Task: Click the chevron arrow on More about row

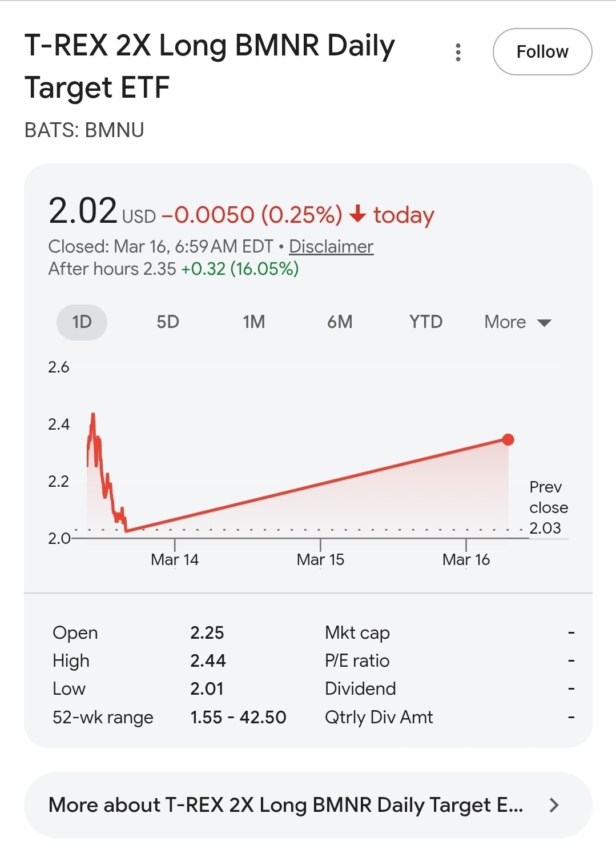Action: [x=553, y=805]
